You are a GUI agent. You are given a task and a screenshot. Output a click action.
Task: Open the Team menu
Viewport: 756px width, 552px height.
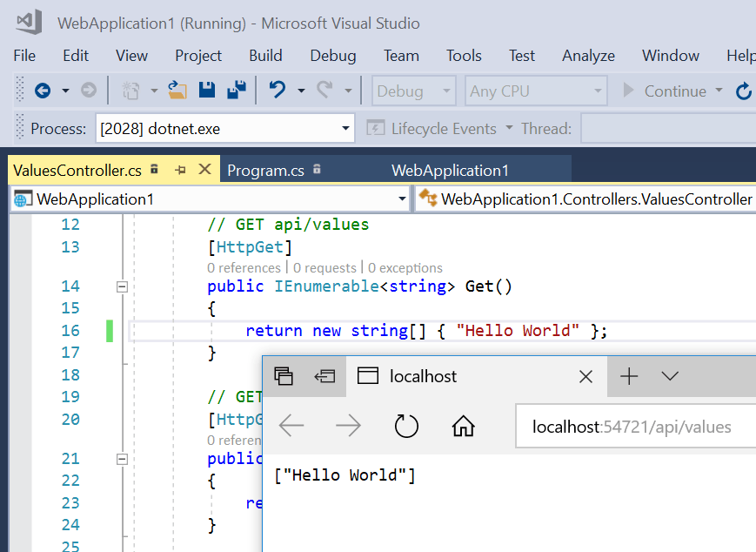(x=401, y=56)
